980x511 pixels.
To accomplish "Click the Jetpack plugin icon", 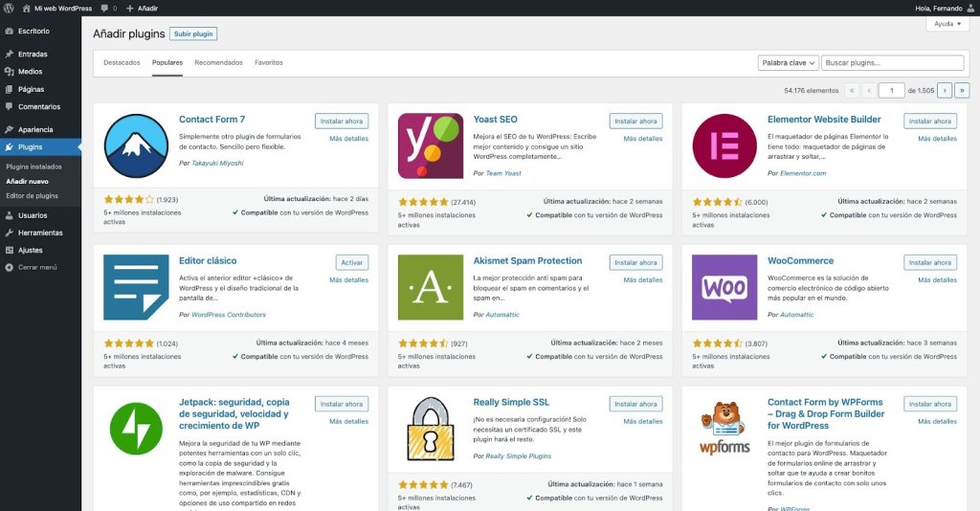I will pyautogui.click(x=136, y=429).
